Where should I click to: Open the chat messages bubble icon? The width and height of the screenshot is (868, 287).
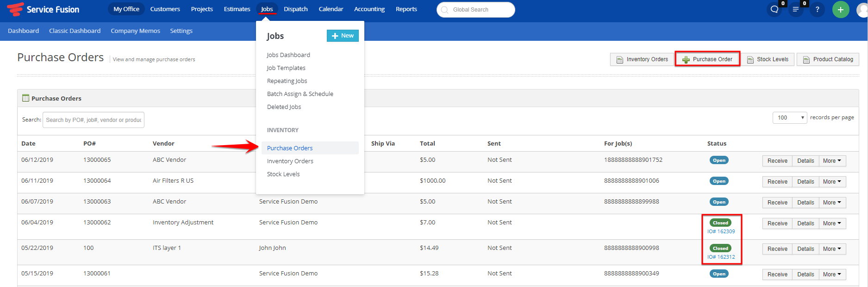(x=774, y=10)
